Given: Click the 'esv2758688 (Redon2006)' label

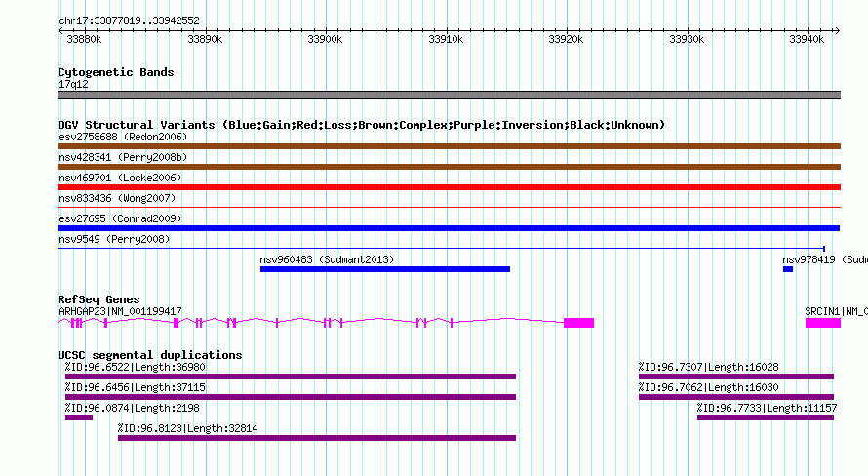Looking at the screenshot, I should coord(123,137).
